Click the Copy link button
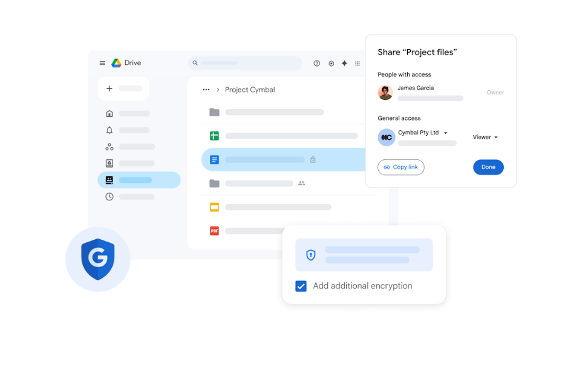 pyautogui.click(x=400, y=167)
